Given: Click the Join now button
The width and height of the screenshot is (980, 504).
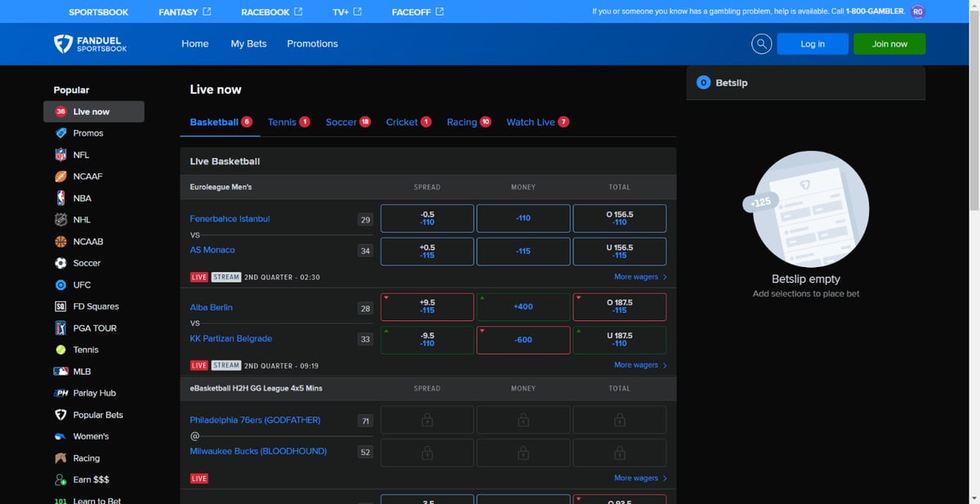Looking at the screenshot, I should pyautogui.click(x=889, y=44).
